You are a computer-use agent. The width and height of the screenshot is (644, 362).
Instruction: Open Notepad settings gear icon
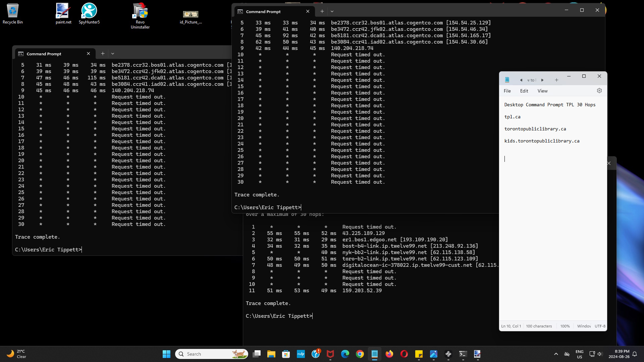599,91
